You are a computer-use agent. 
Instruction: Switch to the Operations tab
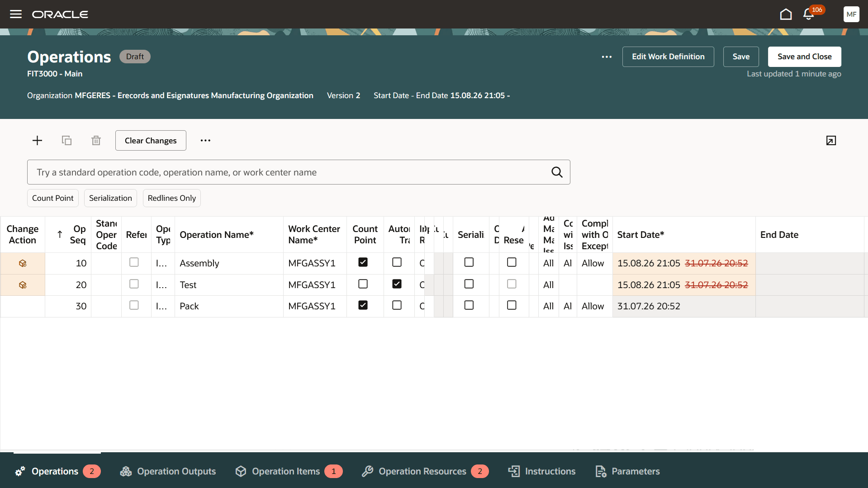click(57, 471)
